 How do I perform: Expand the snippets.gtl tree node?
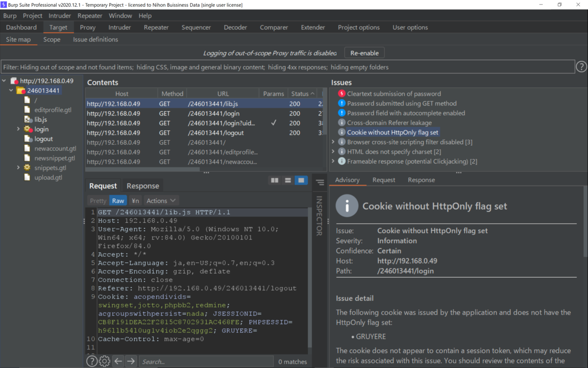pyautogui.click(x=18, y=167)
